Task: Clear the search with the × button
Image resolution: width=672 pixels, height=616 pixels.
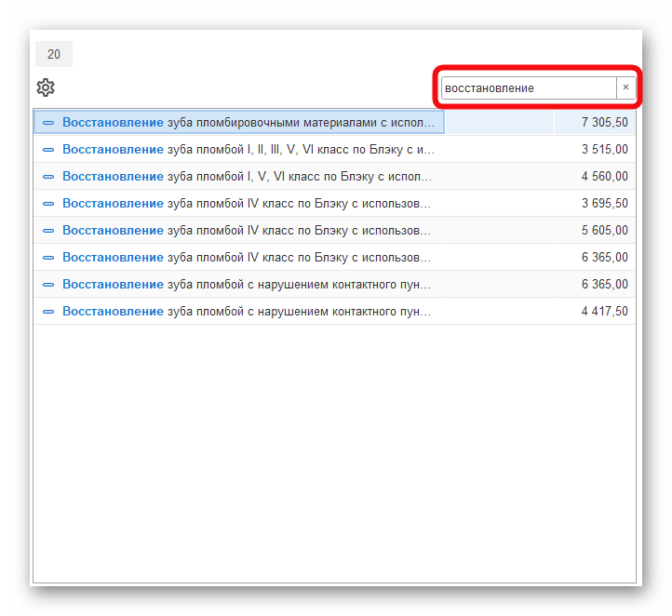Action: 625,87
